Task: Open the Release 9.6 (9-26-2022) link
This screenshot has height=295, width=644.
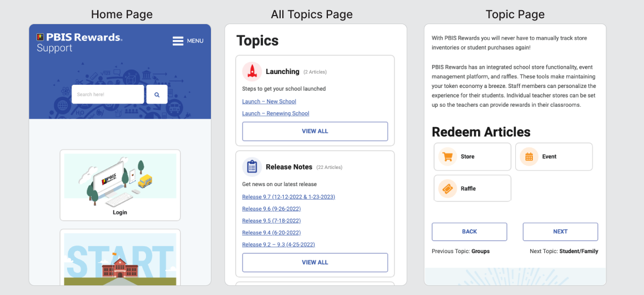Action: point(271,209)
